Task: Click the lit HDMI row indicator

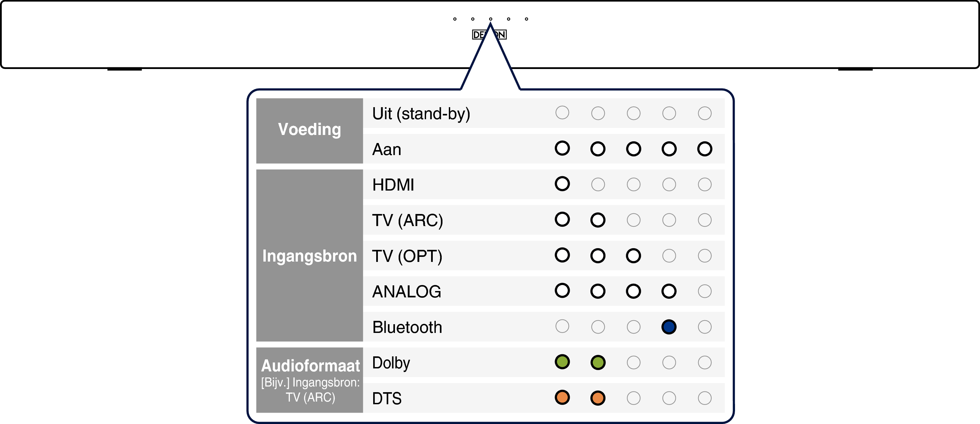Action: coord(562,184)
